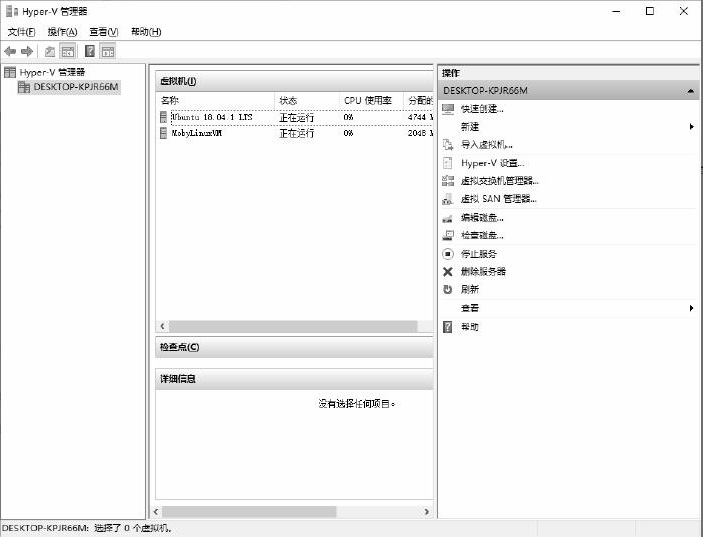Click the 虚拟机(I) section header
Screen dimensions: 703x537
tap(294, 81)
